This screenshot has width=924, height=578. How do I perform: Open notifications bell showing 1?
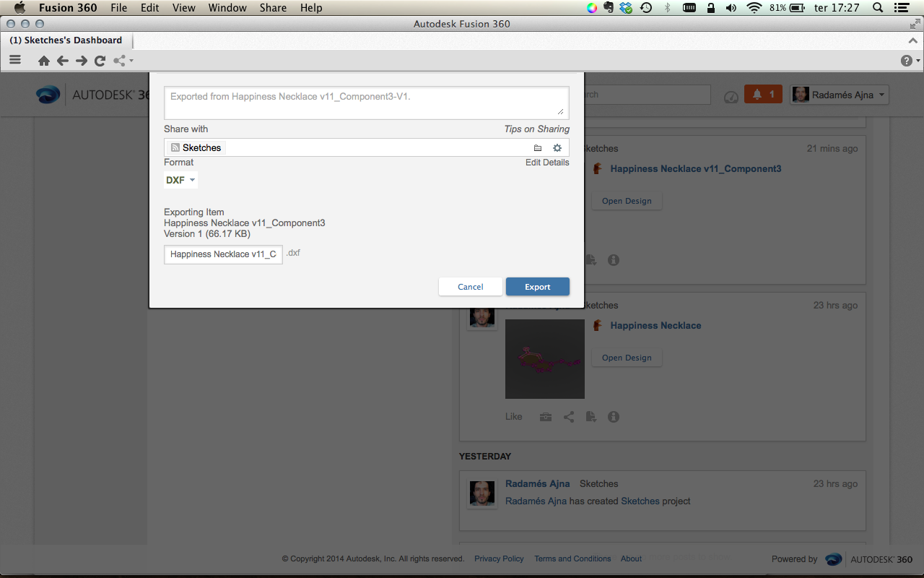763,95
